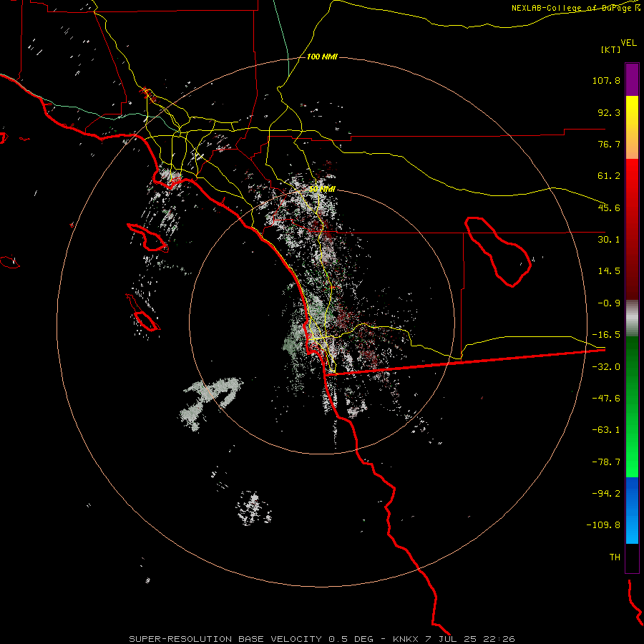Click the TH threshold label
Screen dimensions: 644x644
(615, 557)
